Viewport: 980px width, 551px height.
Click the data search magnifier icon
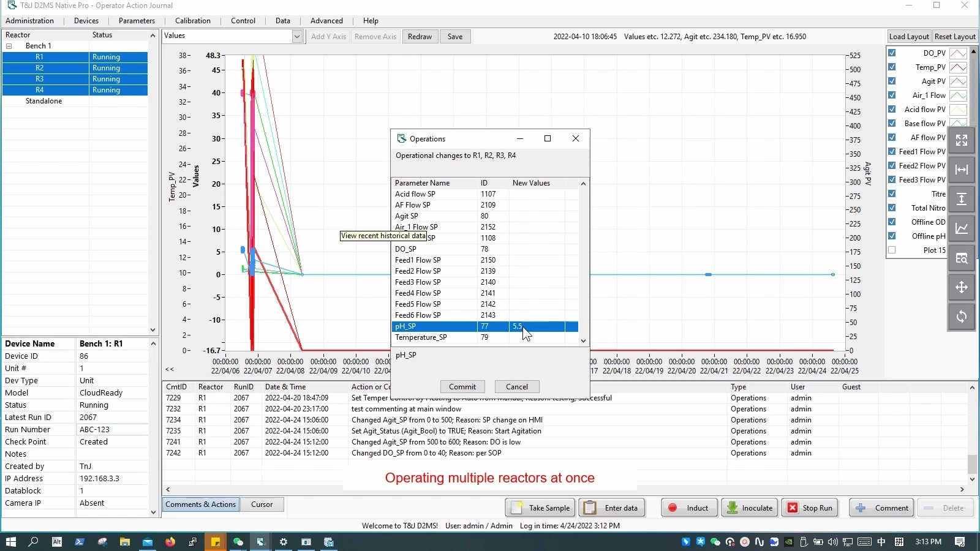coord(962,258)
